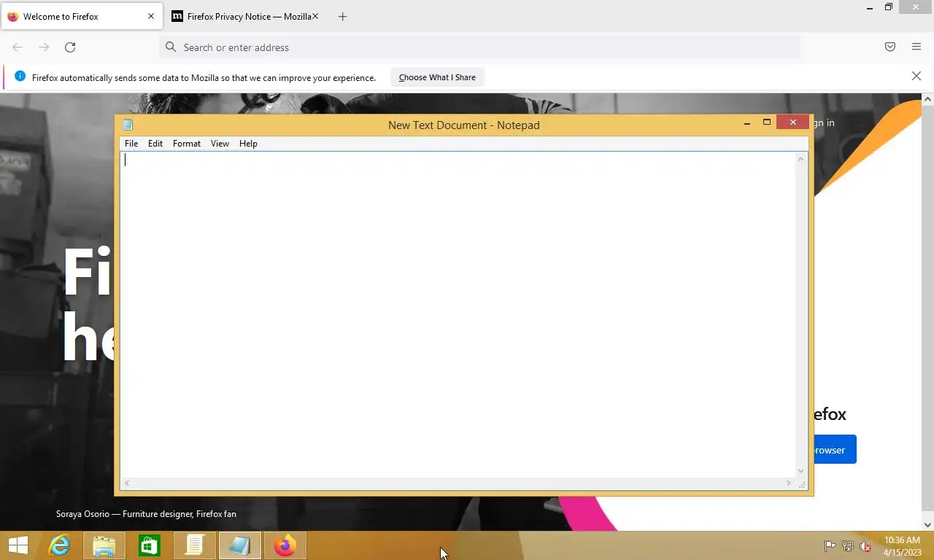Click Notepad vertical scrollbar up arrow
Image resolution: width=934 pixels, height=560 pixels.
click(800, 159)
